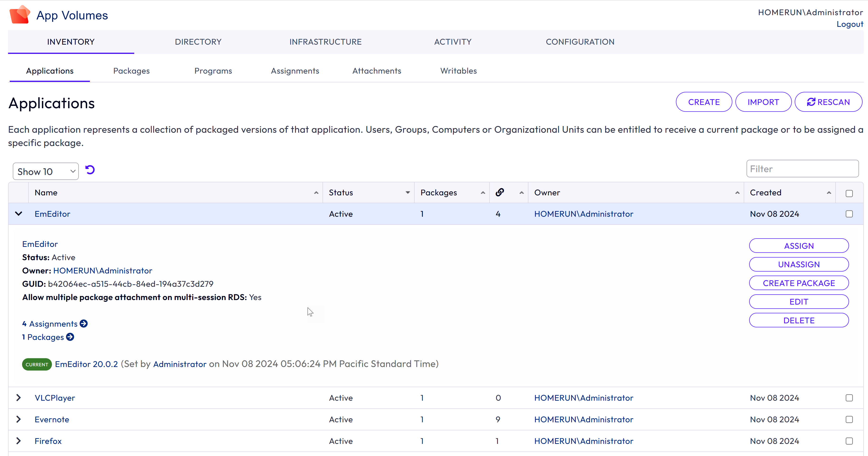The height and width of the screenshot is (456, 868).
Task: Click the owner link in the Evernote row
Action: 584,419
